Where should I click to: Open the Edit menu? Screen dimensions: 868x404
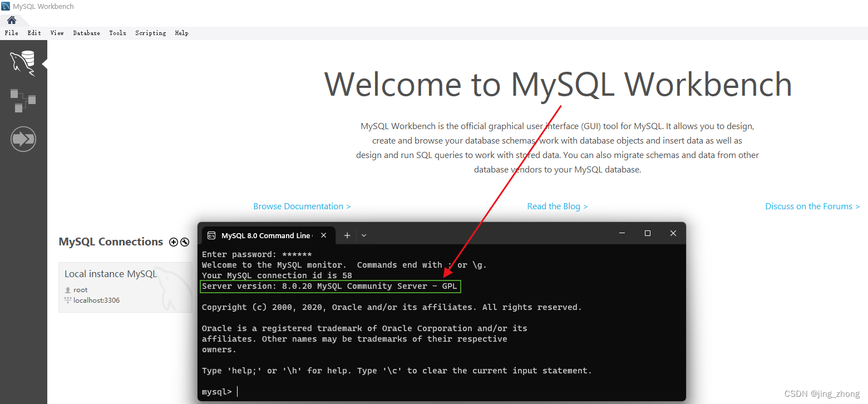click(34, 33)
